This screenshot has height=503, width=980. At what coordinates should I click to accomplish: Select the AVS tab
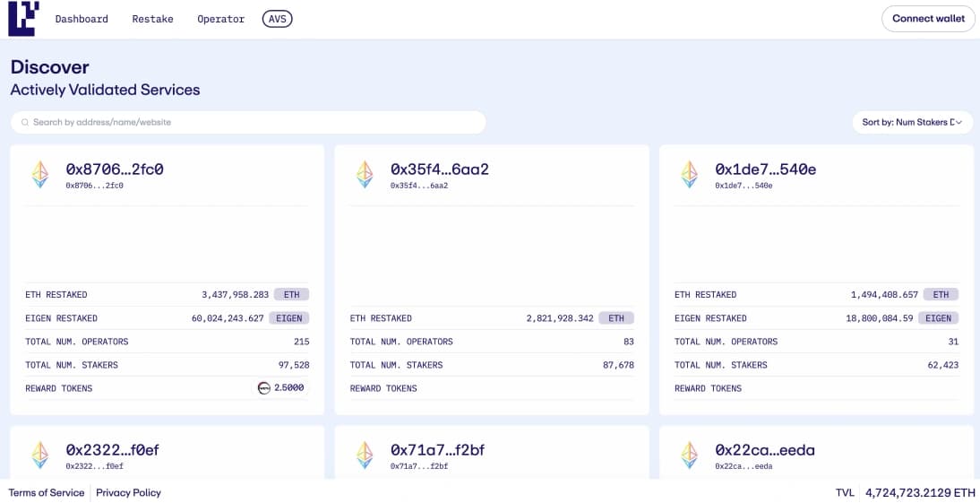coord(278,19)
